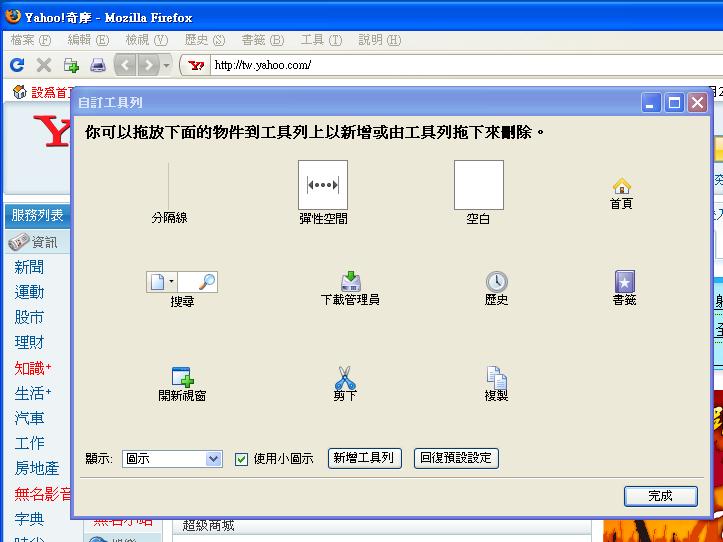Click the New Tab toolbar icon

pyautogui.click(x=71, y=65)
